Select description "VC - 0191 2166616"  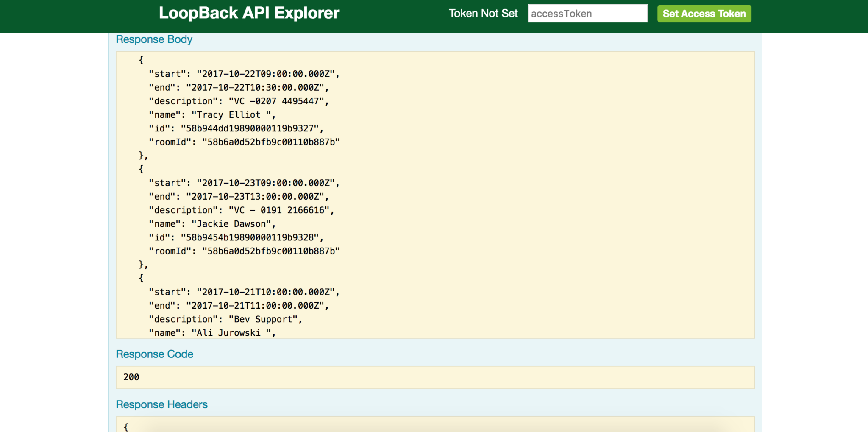pos(242,210)
